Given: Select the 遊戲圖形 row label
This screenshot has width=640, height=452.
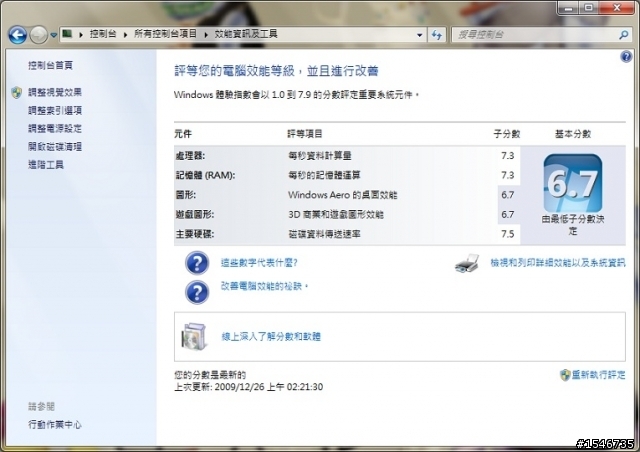Looking at the screenshot, I should 195,214.
